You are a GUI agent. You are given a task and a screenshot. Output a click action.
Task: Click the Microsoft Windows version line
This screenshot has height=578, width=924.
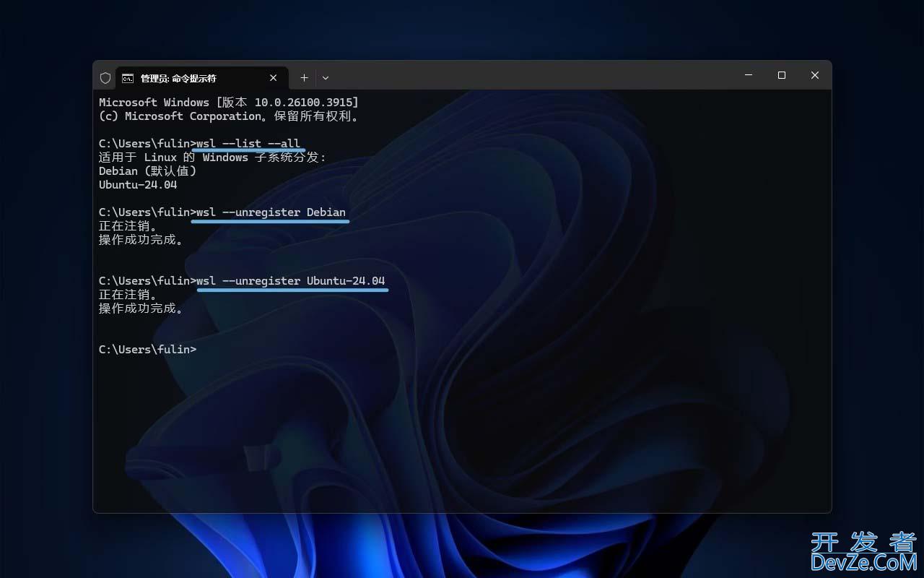[x=229, y=103]
